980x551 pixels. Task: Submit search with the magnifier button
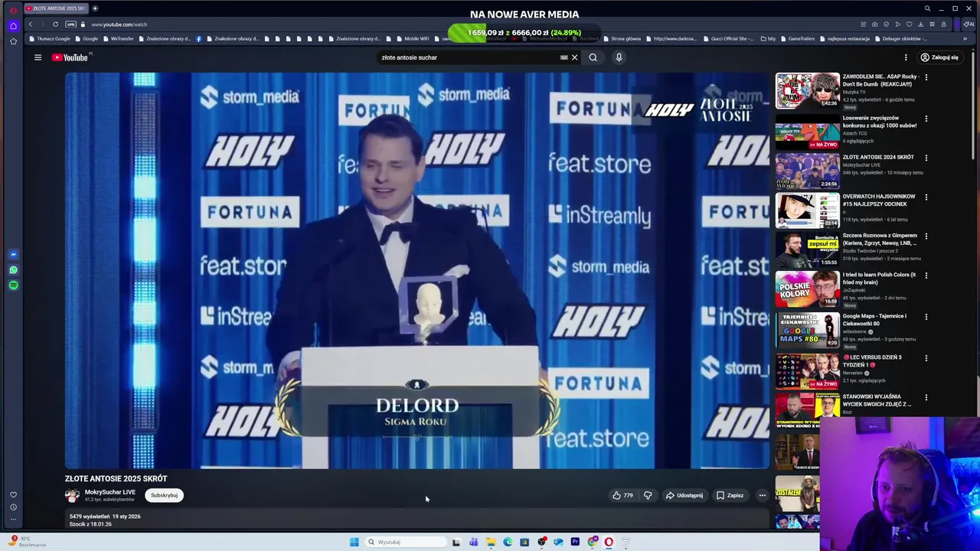[x=593, y=57]
